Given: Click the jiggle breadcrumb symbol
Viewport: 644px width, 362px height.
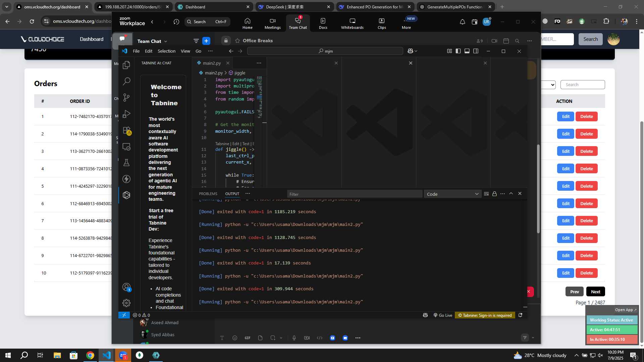Looking at the screenshot, I should coord(237,73).
